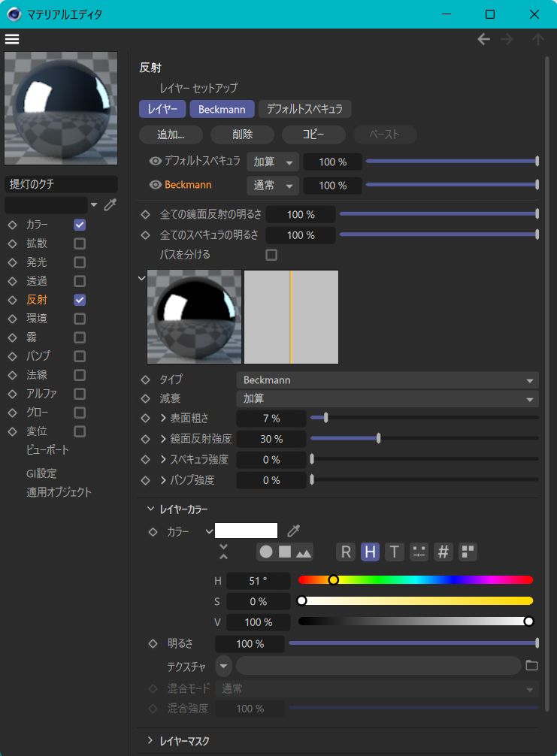557x756 pixels.
Task: Click on the hue spectrum slider
Action: (x=415, y=579)
